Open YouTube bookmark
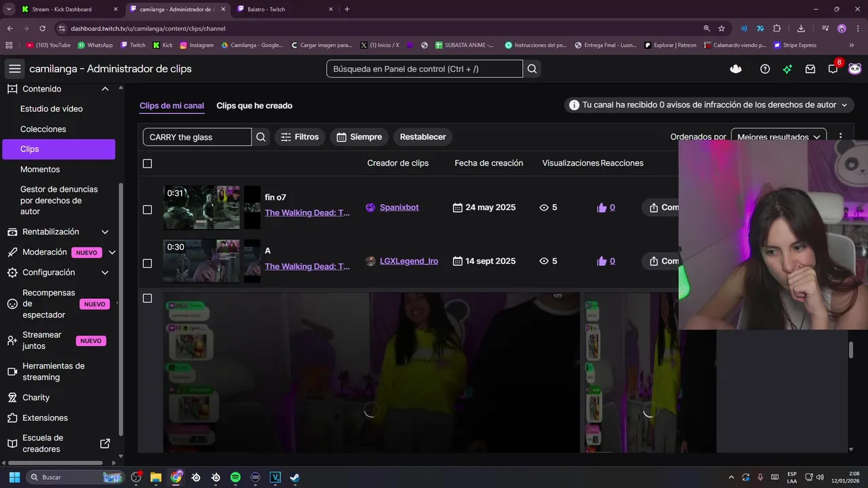 coord(48,45)
